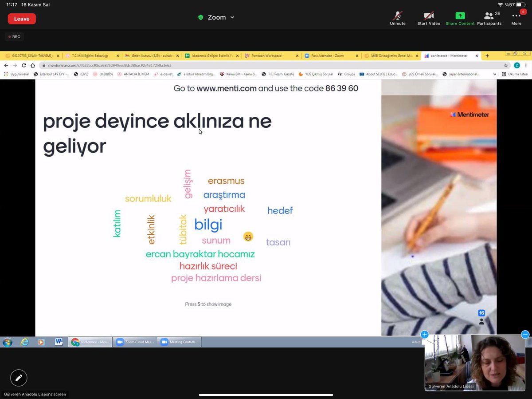Open the More options menu
The width and height of the screenshot is (532, 399).
coord(516,18)
